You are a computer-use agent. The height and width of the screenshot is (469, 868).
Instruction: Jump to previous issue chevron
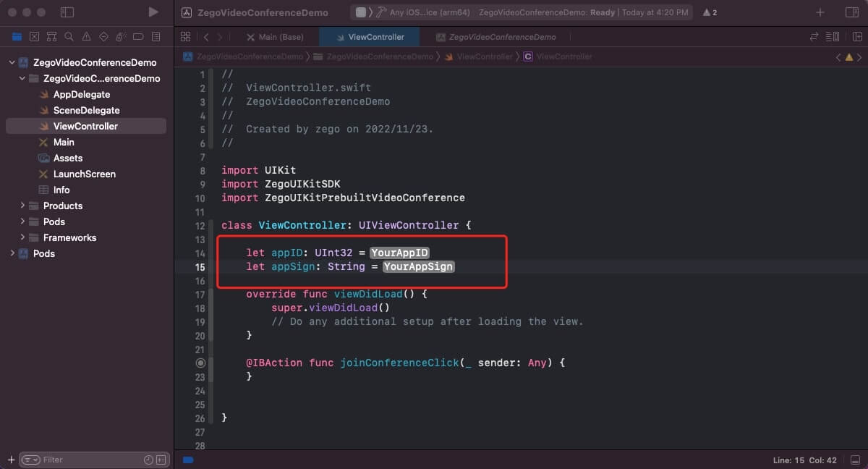838,56
